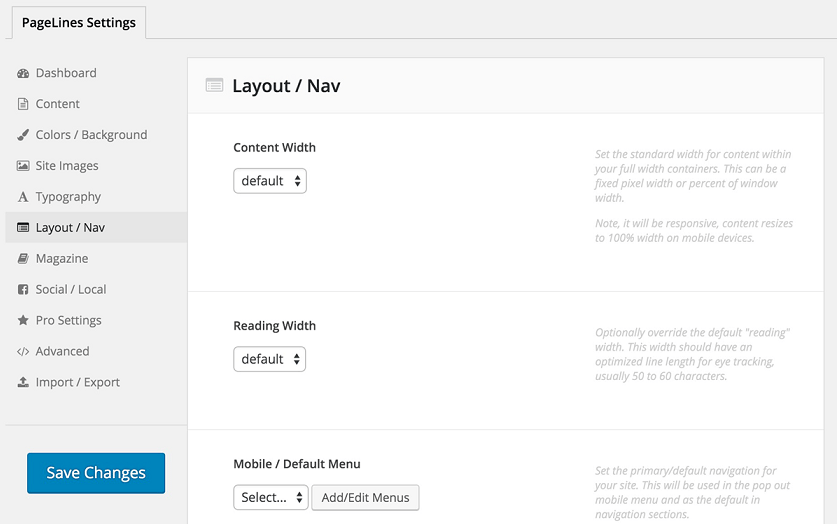Click the Save Changes button
837x524 pixels.
click(x=96, y=473)
